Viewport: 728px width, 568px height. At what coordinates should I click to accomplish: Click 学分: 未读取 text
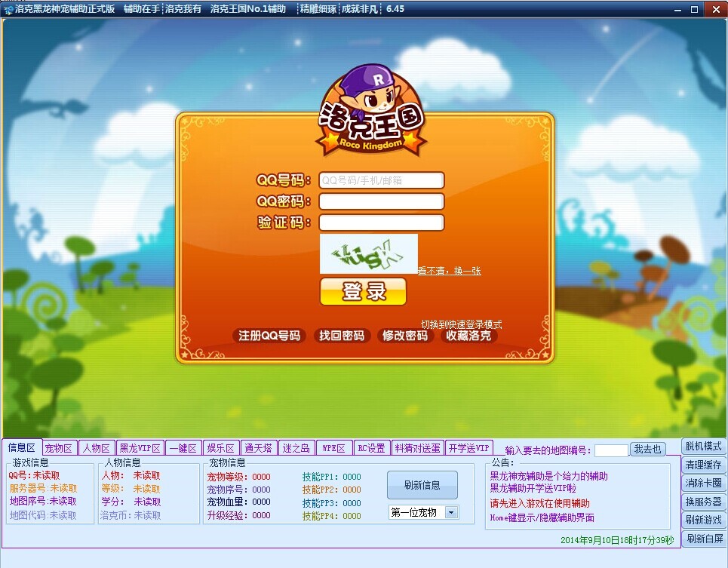[131, 502]
